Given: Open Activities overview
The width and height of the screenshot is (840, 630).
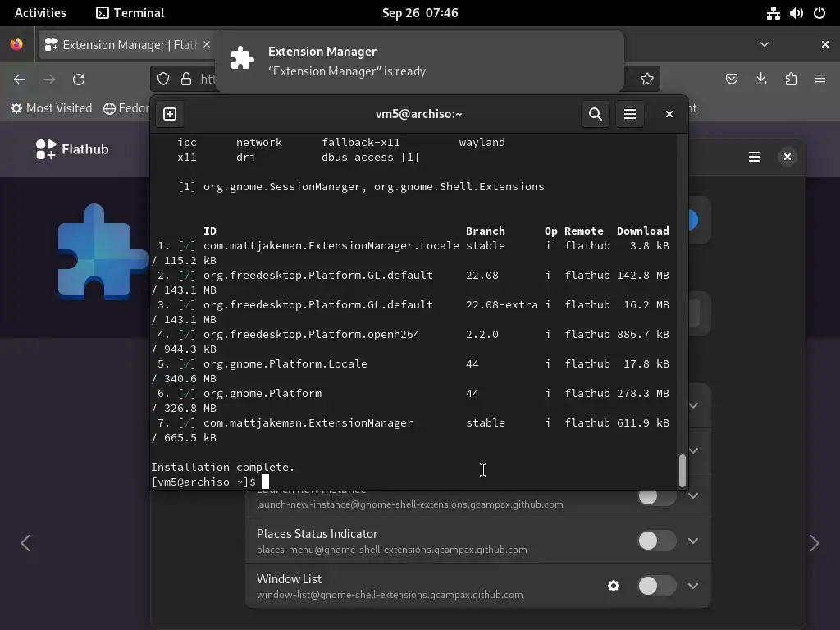Looking at the screenshot, I should point(40,13).
